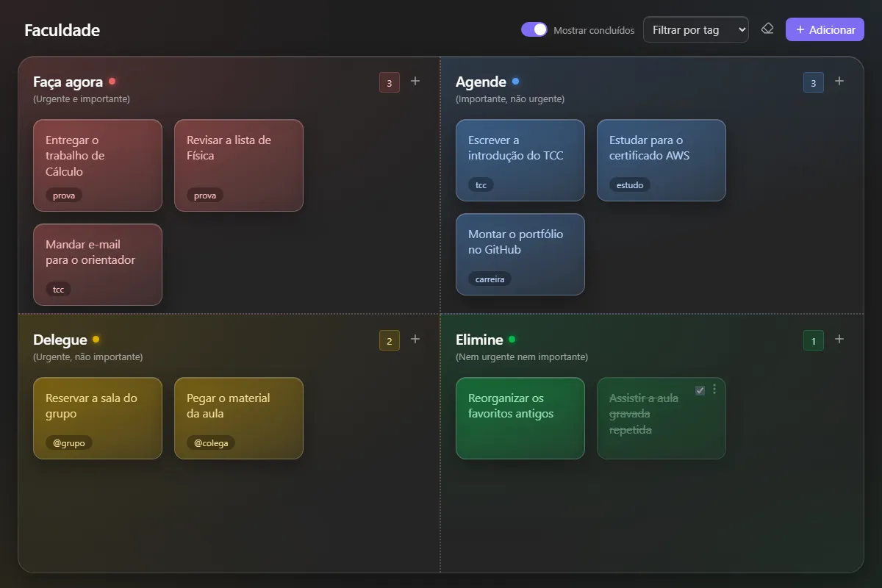
Task: Click the count badge 3 in Agende
Action: coord(814,82)
